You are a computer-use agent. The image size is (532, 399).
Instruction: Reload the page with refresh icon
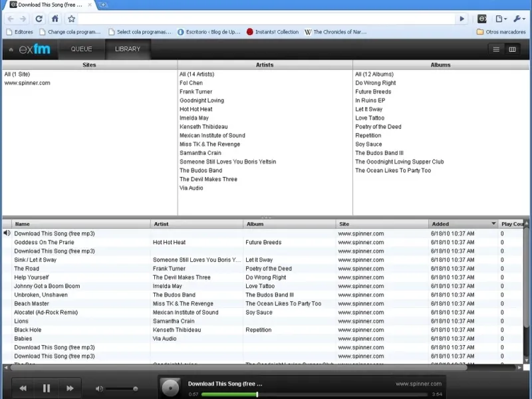coord(39,19)
